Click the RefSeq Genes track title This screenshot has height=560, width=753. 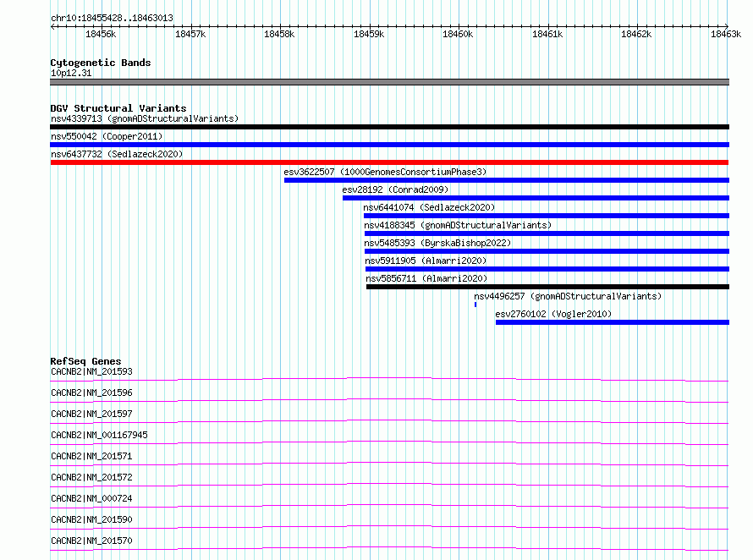point(85,361)
